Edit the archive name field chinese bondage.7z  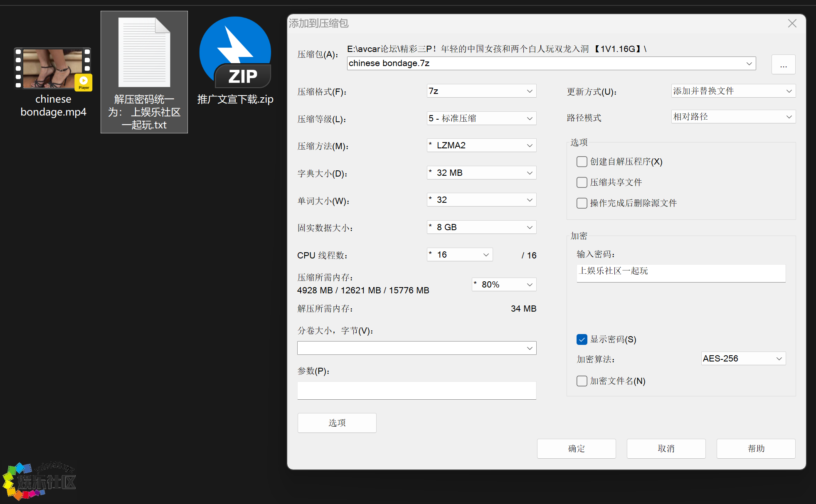[551, 63]
